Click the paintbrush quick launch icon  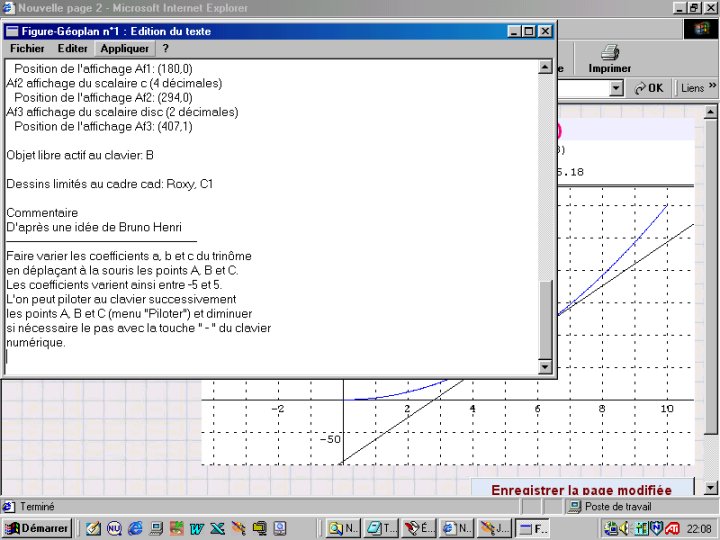click(238, 529)
